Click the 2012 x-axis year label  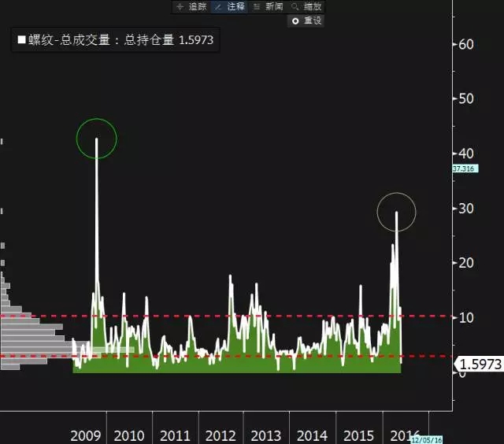point(220,436)
